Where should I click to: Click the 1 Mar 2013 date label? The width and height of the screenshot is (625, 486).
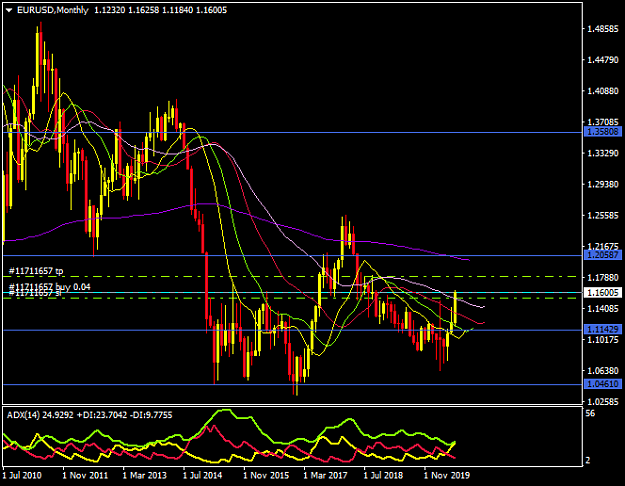click(x=145, y=475)
